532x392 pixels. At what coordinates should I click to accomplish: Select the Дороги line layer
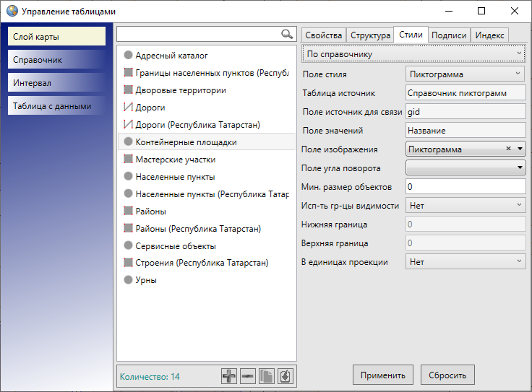coord(150,108)
